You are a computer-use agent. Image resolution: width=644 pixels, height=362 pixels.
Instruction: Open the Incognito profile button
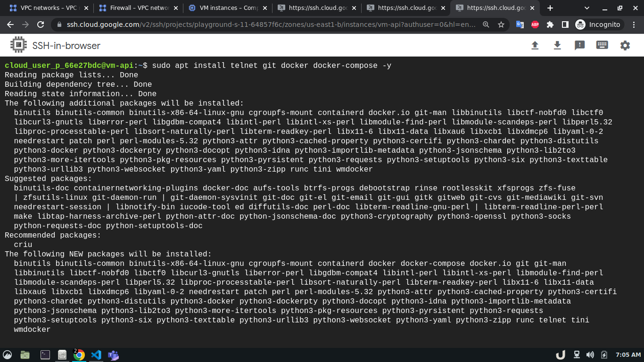pyautogui.click(x=599, y=25)
